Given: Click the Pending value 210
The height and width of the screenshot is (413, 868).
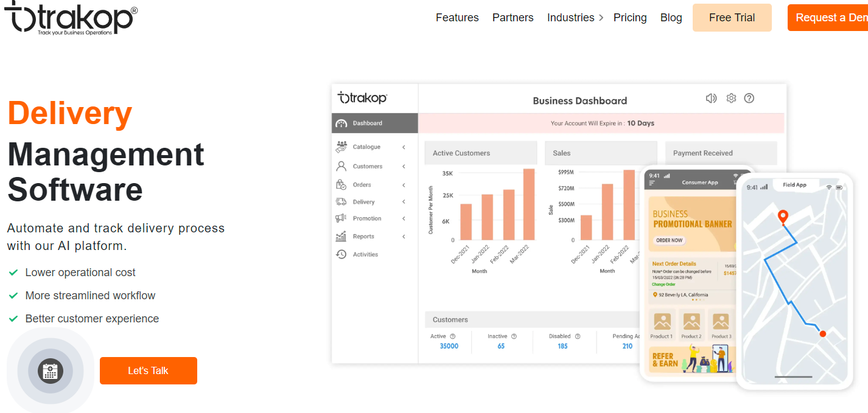Looking at the screenshot, I should click(x=628, y=346).
